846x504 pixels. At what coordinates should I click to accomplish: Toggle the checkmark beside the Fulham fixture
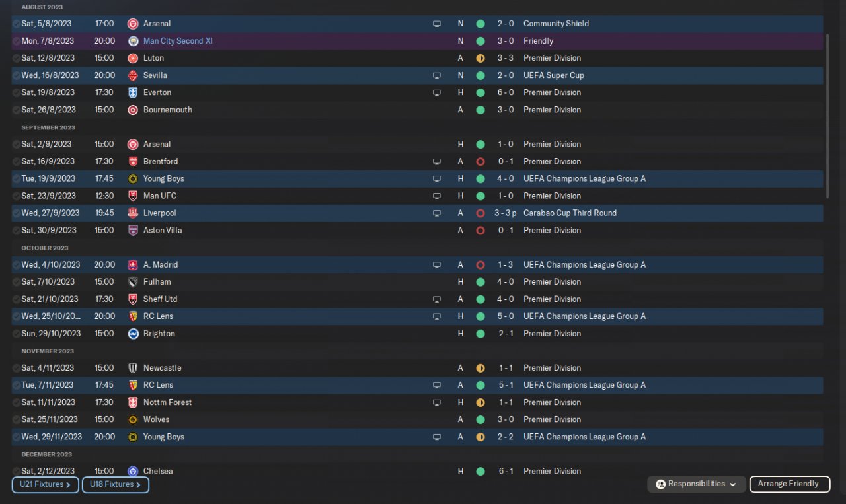coord(16,282)
